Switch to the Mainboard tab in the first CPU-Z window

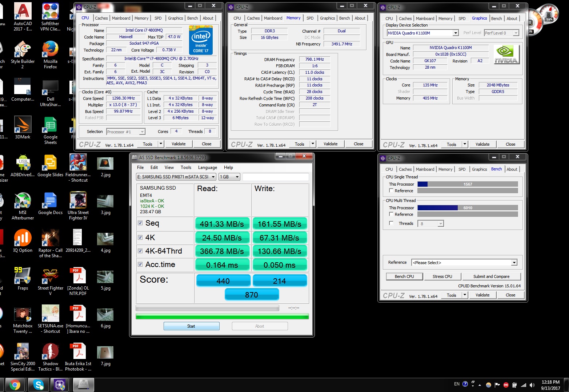click(x=121, y=18)
